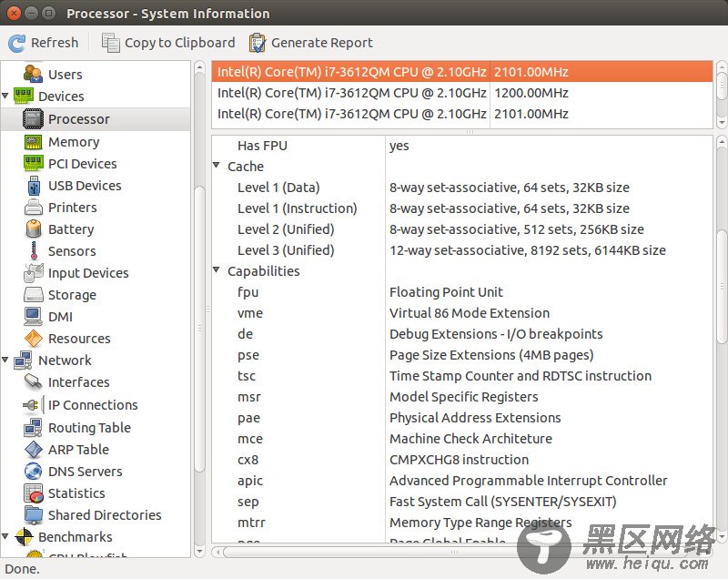Click the mtrr capability row

(462, 523)
